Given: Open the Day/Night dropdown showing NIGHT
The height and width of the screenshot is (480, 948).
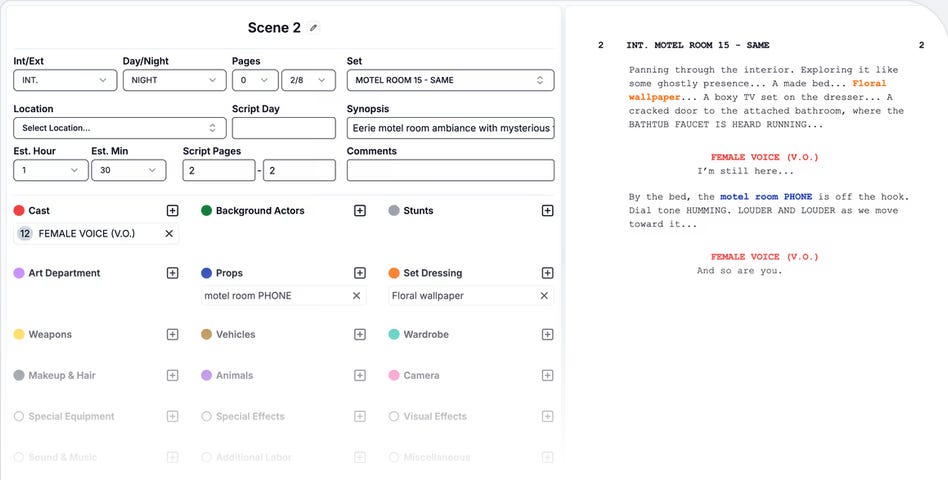Looking at the screenshot, I should (175, 80).
